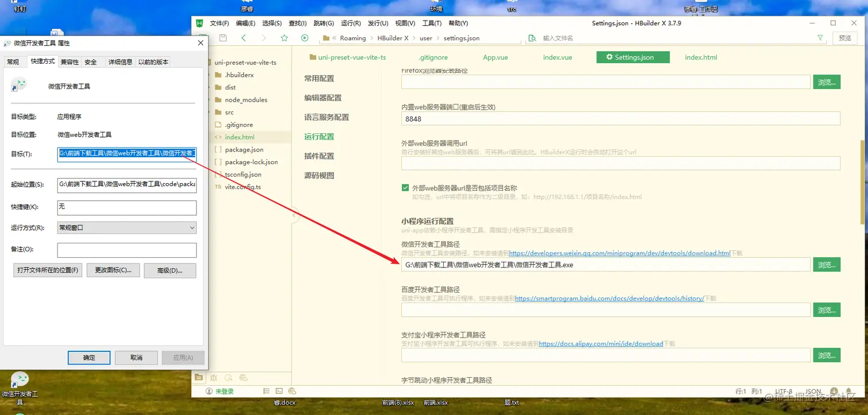Expand the node_modules folder
868x415 pixels.
click(240, 100)
